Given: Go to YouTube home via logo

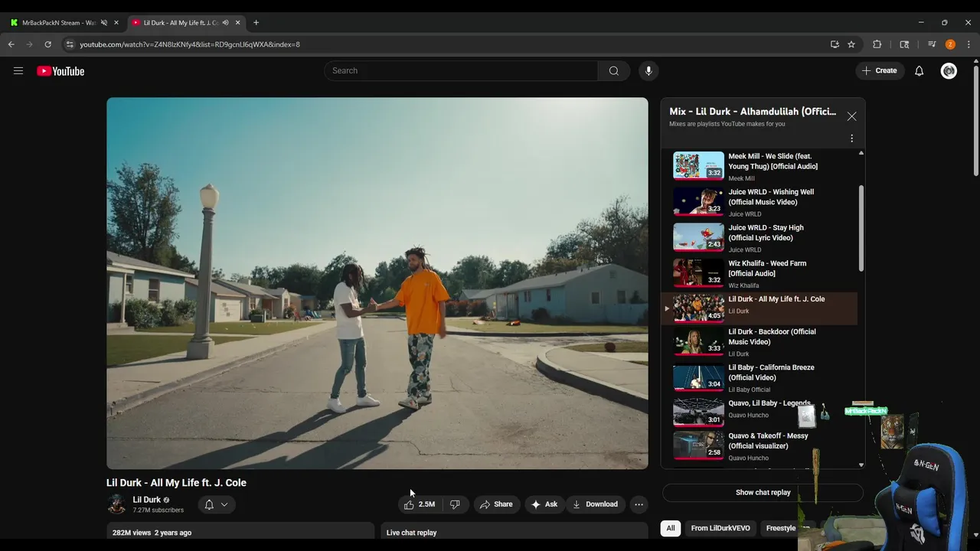Looking at the screenshot, I should point(60,71).
